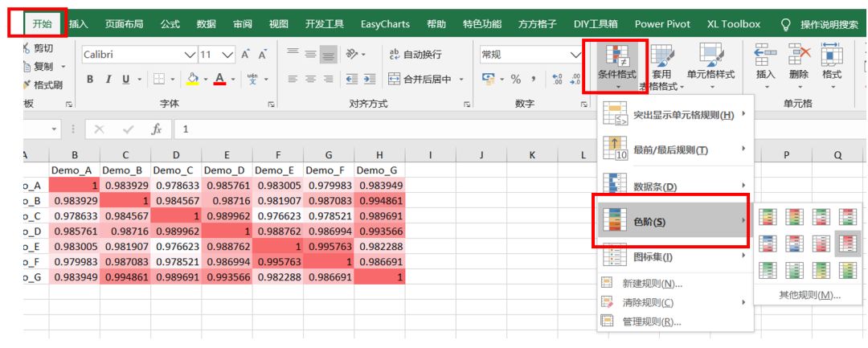Increase decimal places
868x348 pixels.
tap(558, 80)
